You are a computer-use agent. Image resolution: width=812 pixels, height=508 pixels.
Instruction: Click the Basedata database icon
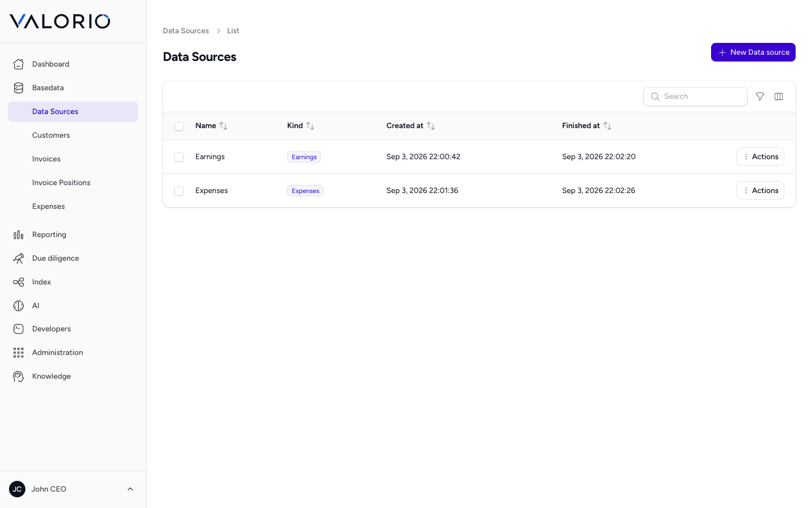[x=19, y=88]
